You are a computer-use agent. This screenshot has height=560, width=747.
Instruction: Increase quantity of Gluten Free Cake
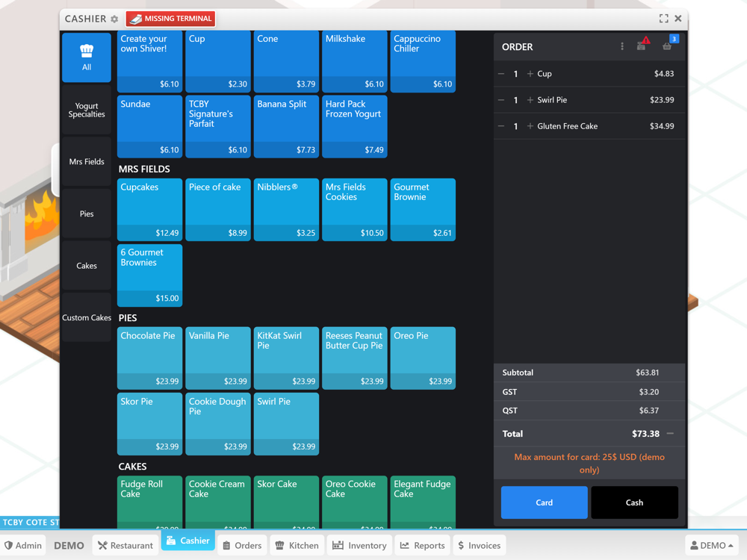pyautogui.click(x=530, y=126)
